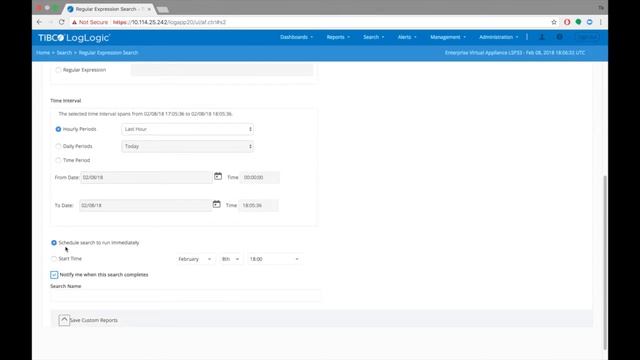Select the Daily Periods radio button
Viewport: 640px width, 360px height.
point(58,146)
